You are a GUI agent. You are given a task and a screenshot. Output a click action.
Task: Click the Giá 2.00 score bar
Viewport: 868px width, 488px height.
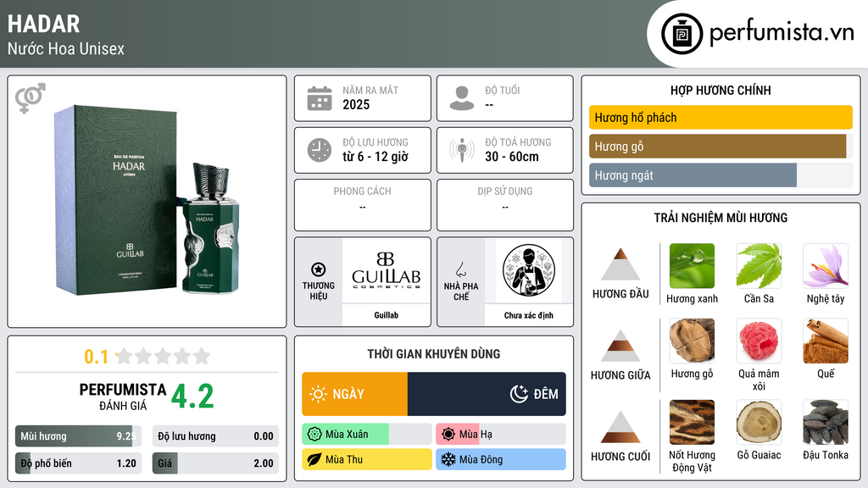[x=215, y=463]
